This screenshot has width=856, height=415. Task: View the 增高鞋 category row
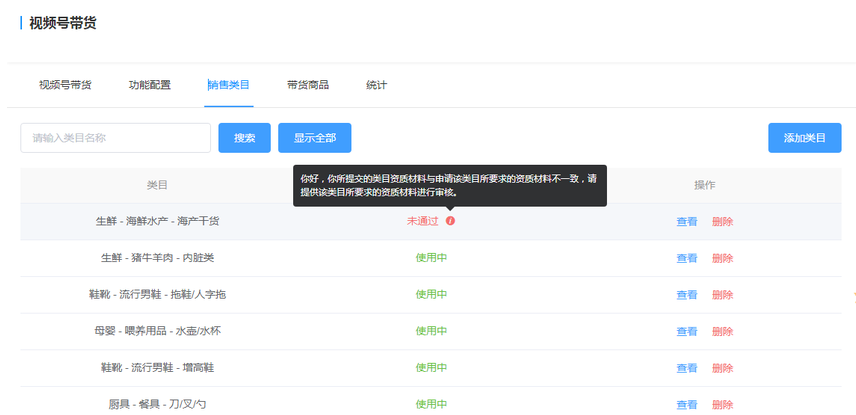click(x=687, y=368)
